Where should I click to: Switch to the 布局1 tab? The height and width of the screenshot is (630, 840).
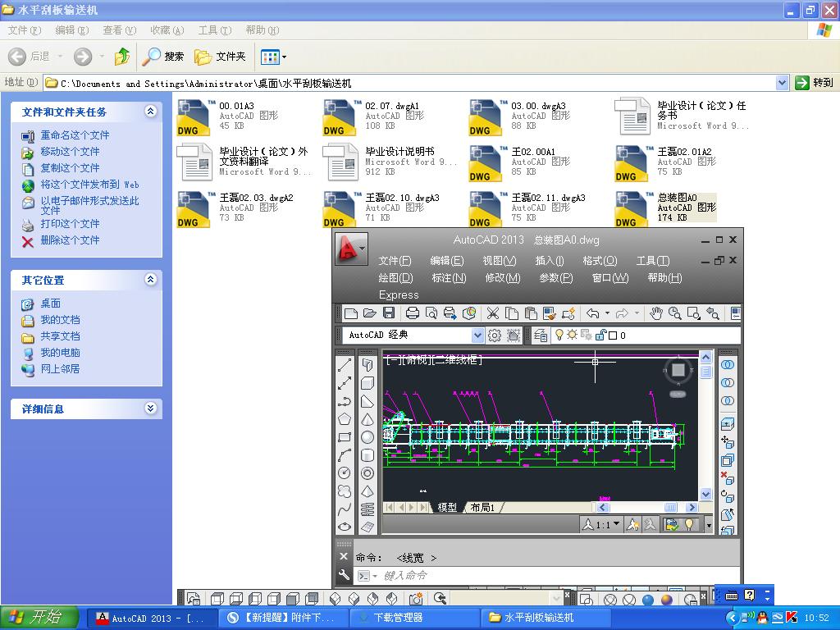click(482, 508)
